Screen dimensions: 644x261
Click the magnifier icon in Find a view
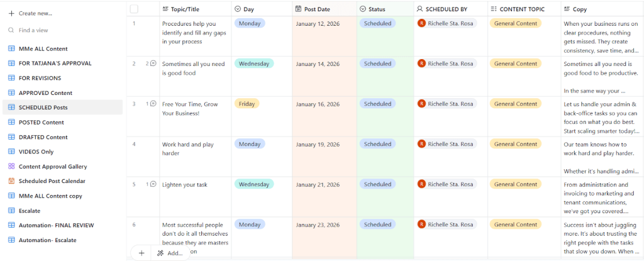(11, 30)
